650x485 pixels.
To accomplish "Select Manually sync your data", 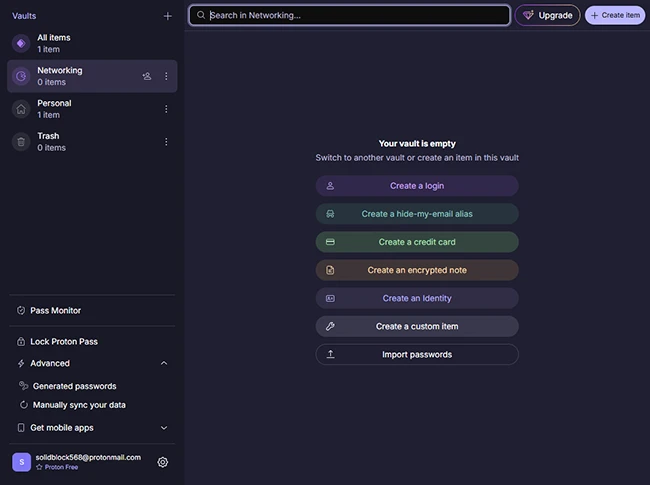I will 79,405.
